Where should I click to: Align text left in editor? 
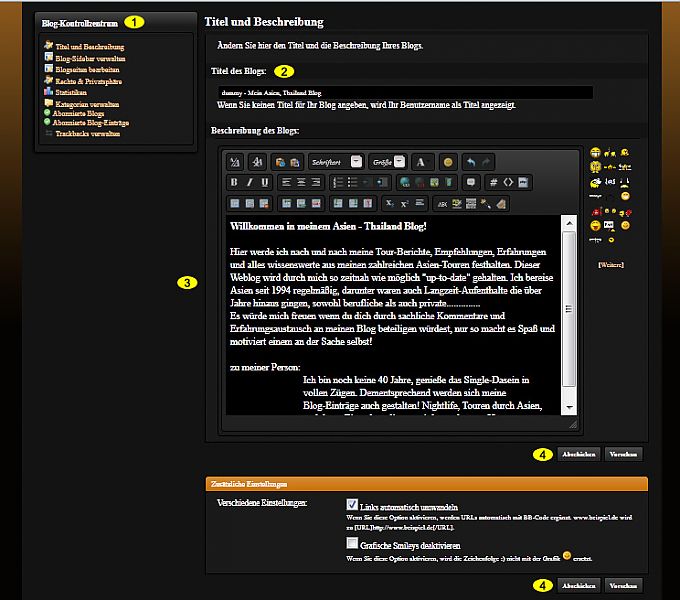click(x=286, y=183)
